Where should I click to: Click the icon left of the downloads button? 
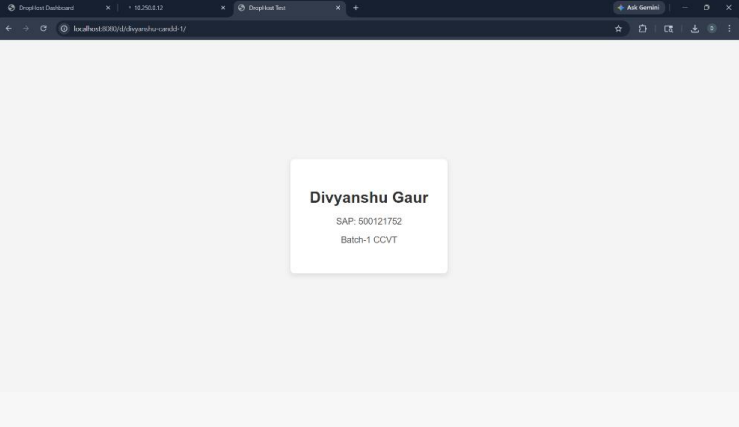pos(668,29)
